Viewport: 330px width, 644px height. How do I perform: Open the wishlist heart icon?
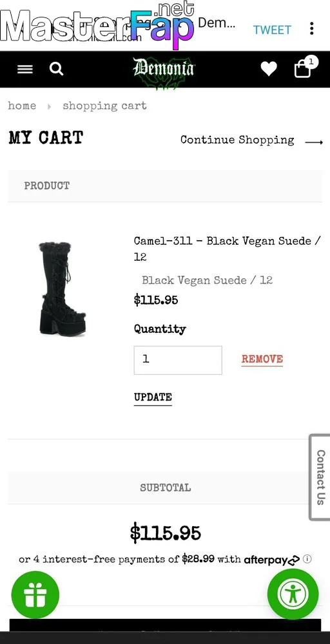[269, 69]
